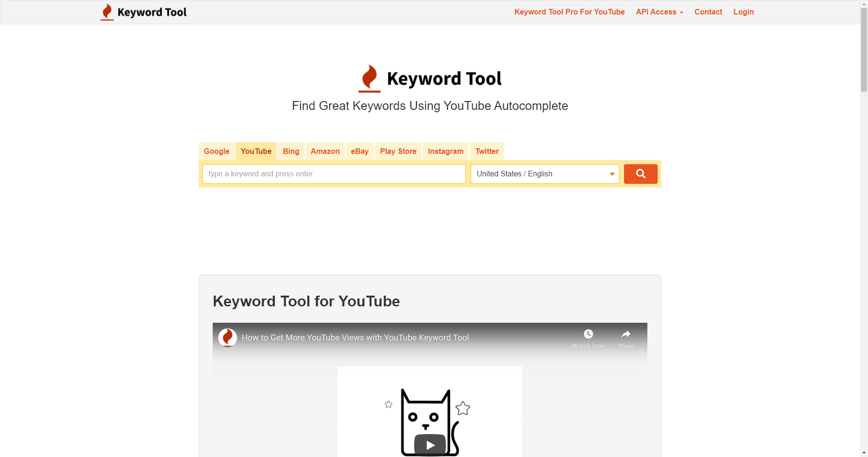Screen dimensions: 868x457
Task: Expand the API Access menu
Action: 659,12
